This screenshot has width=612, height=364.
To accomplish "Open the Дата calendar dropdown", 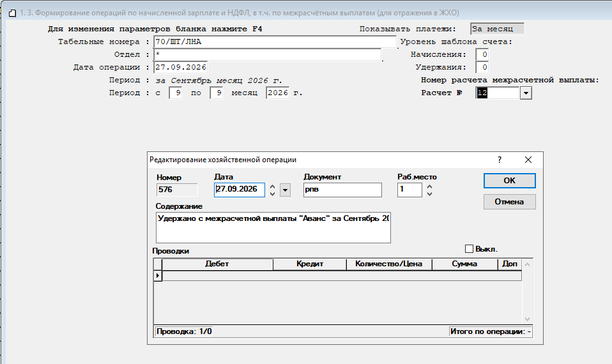I will point(286,190).
